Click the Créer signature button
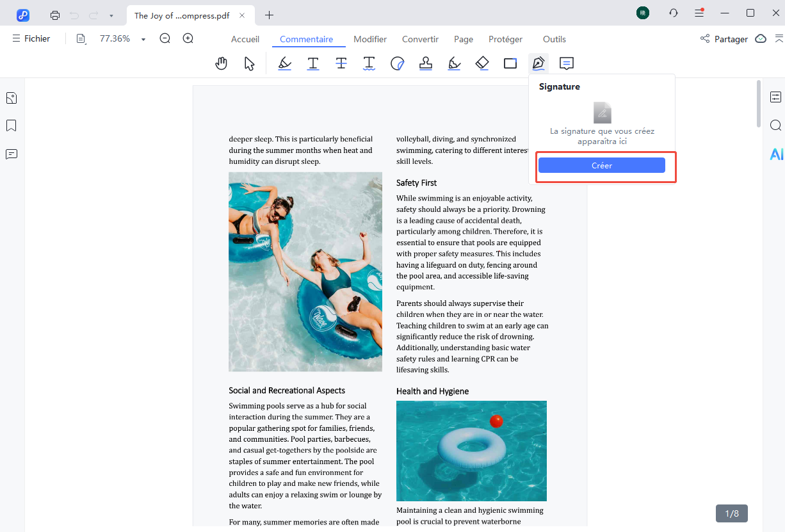Screen dimensions: 785x532 click(x=601, y=166)
